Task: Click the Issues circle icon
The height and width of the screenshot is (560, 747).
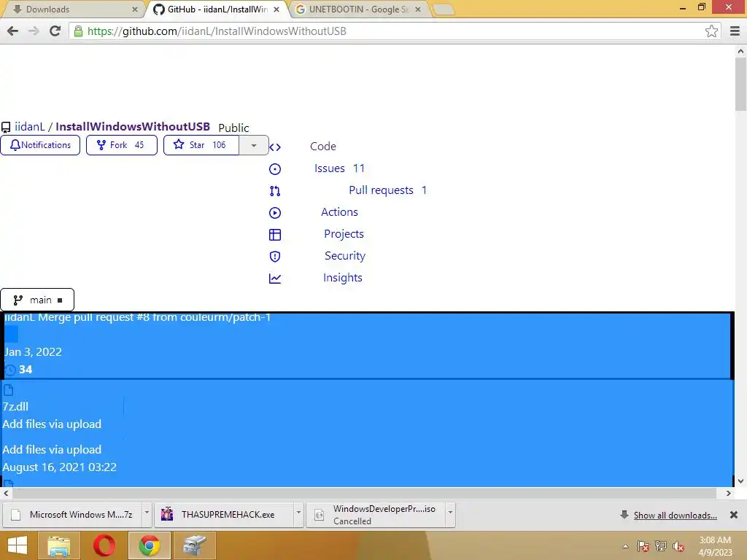Action: (x=275, y=169)
